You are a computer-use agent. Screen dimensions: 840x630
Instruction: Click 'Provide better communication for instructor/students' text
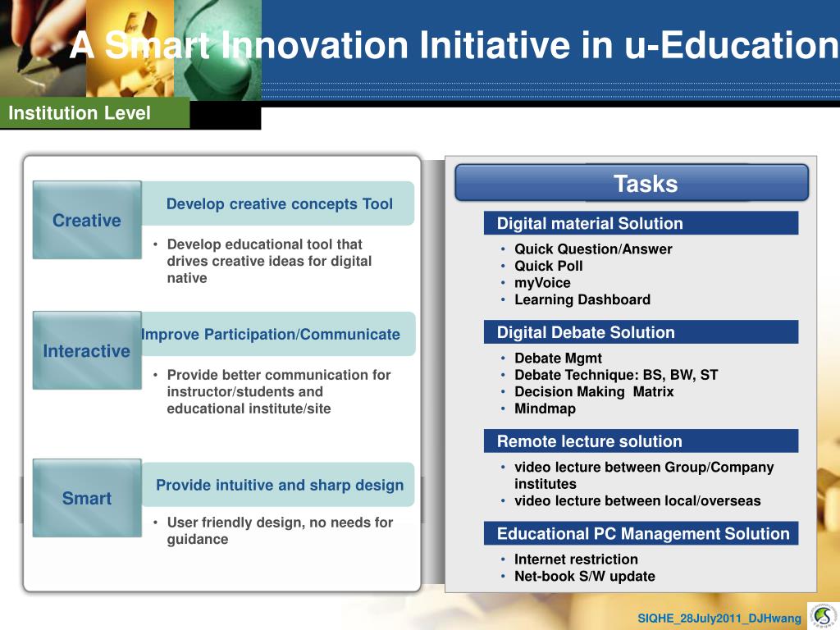[279, 391]
